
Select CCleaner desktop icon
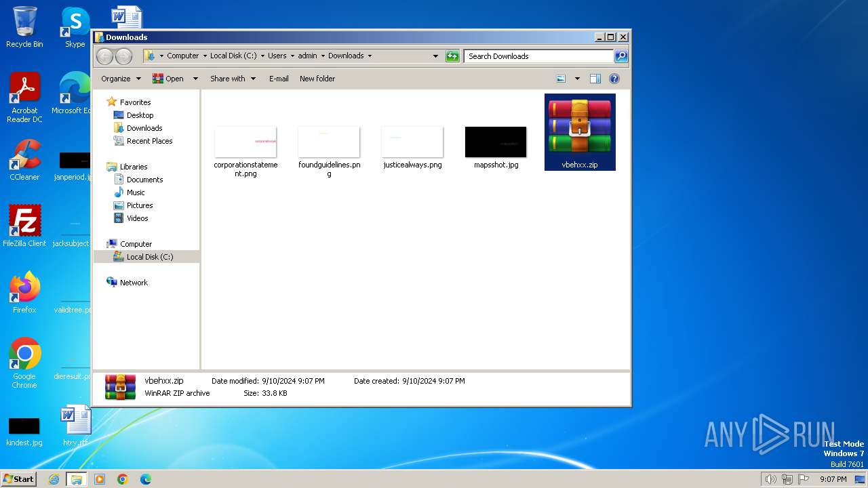pyautogui.click(x=24, y=160)
